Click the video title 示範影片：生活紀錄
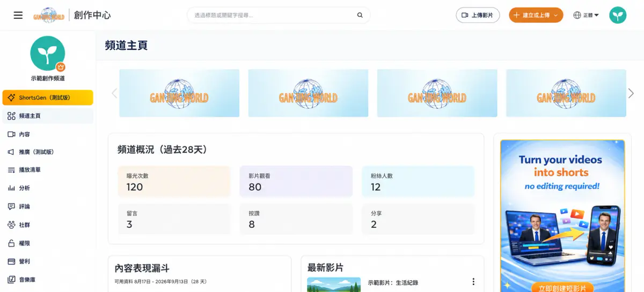 point(393,283)
